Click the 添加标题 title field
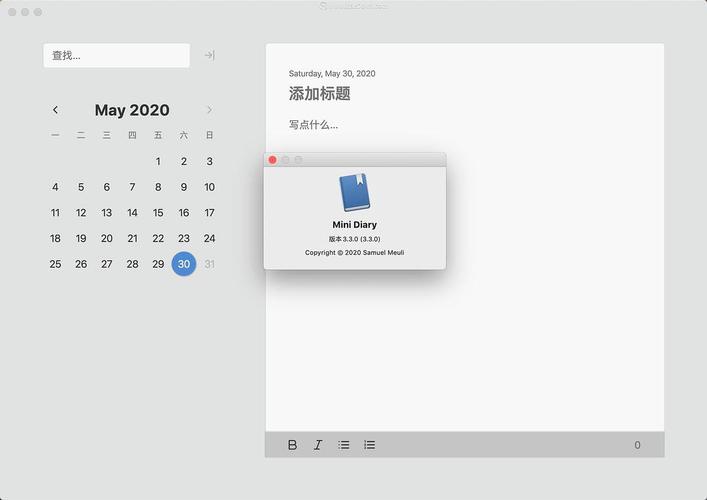The width and height of the screenshot is (707, 500). [320, 94]
